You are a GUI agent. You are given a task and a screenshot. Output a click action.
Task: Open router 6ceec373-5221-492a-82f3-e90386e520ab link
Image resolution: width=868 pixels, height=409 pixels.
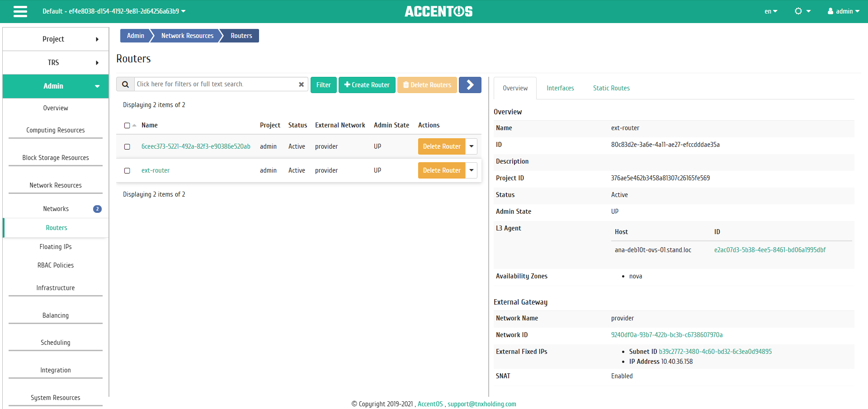196,146
